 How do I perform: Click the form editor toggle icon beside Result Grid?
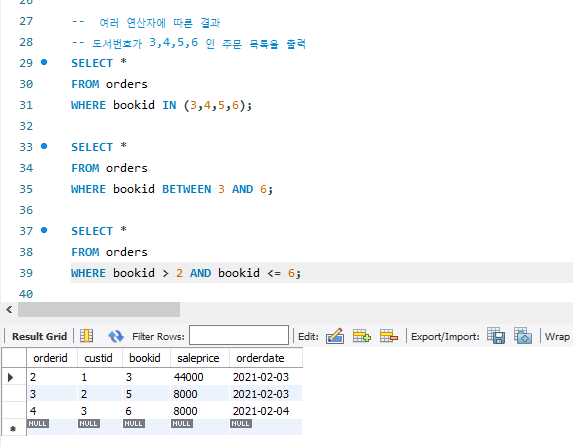point(87,336)
